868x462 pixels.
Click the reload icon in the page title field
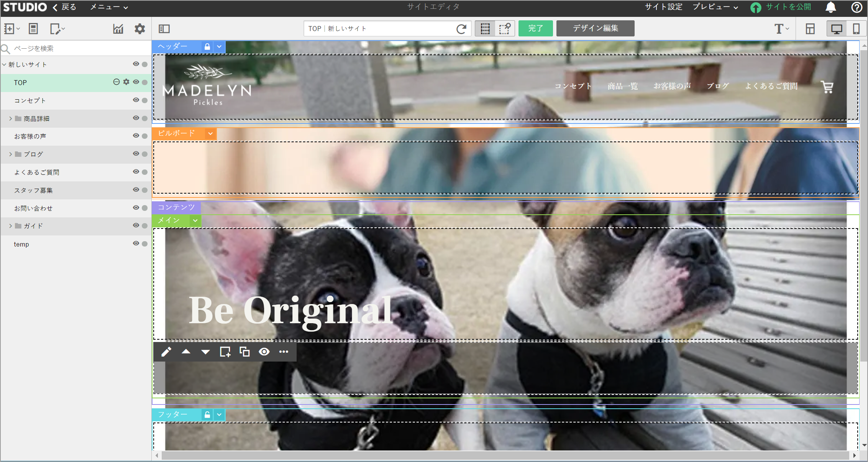tap(461, 29)
